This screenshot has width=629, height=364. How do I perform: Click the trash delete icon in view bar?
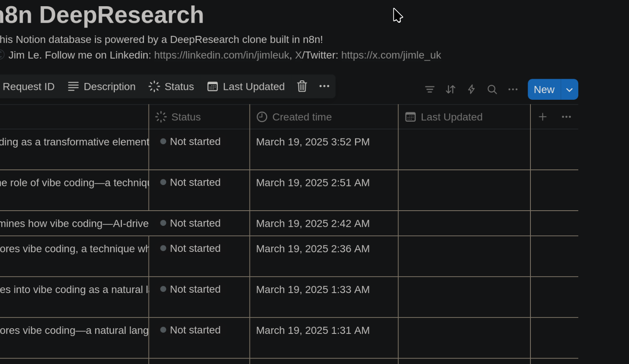point(302,87)
